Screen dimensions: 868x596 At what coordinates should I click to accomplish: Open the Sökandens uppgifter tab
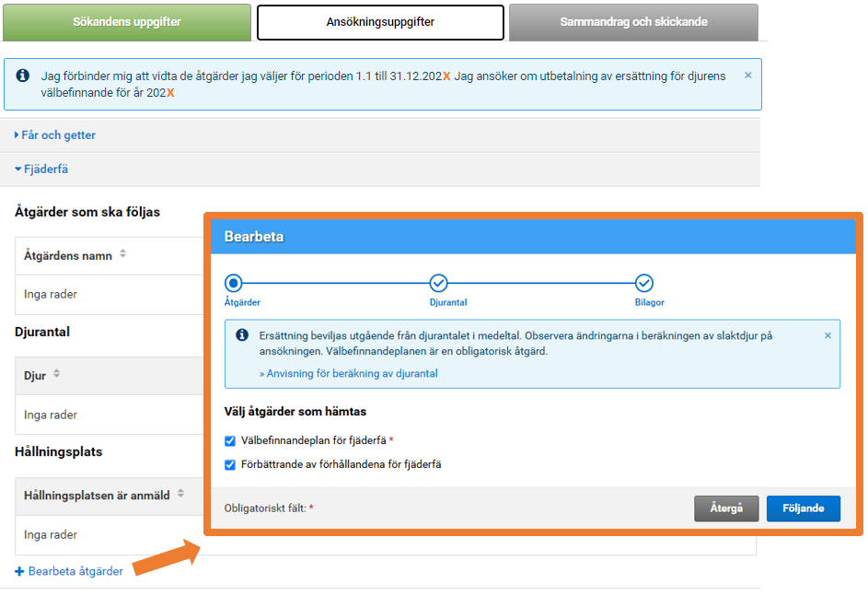pyautogui.click(x=127, y=22)
